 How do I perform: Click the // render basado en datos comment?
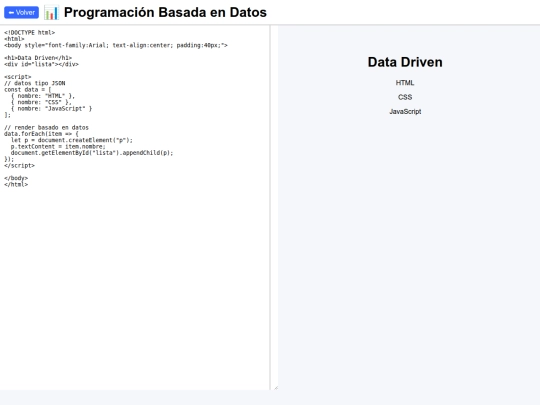click(46, 127)
